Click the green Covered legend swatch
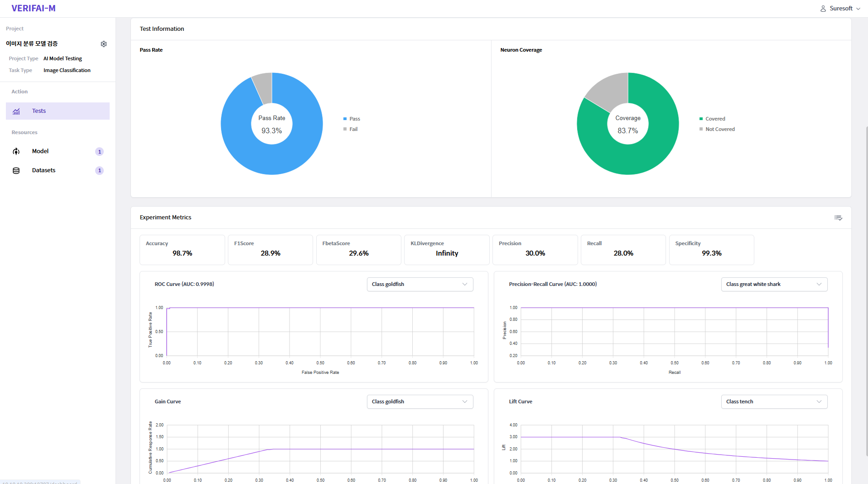This screenshot has height=484, width=868. click(x=701, y=119)
